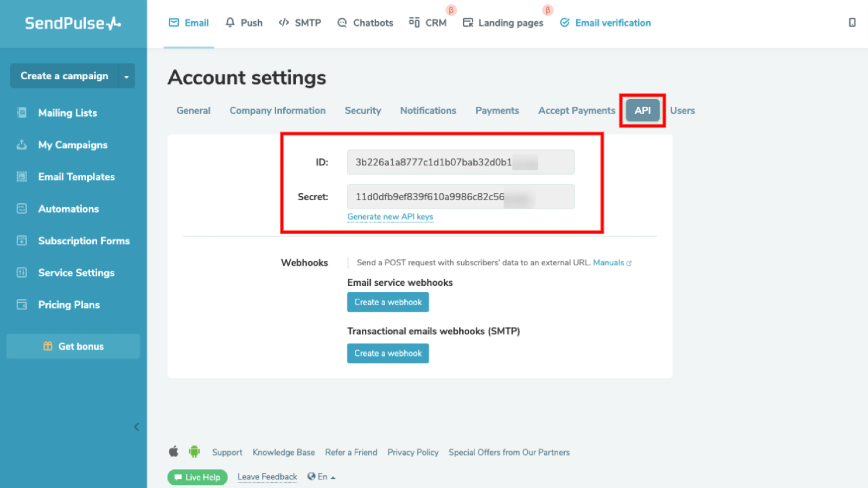Open the En language selector
The height and width of the screenshot is (488, 868).
322,477
